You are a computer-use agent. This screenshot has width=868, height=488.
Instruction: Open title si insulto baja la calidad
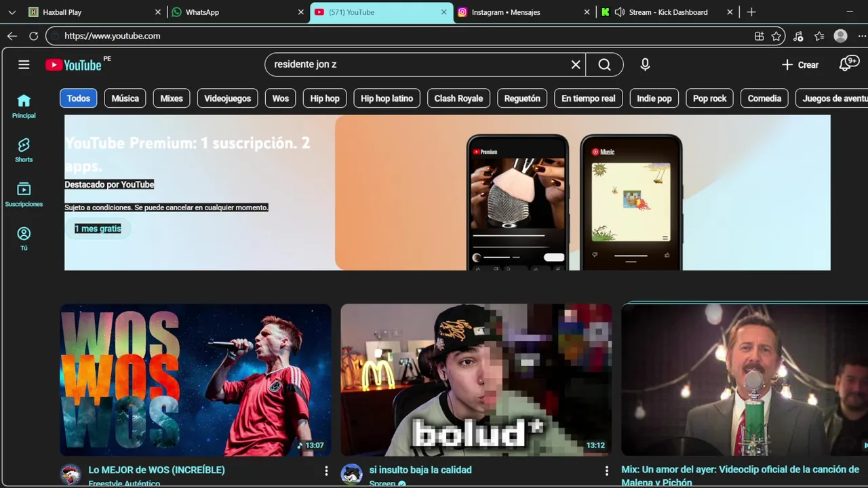coord(420,470)
